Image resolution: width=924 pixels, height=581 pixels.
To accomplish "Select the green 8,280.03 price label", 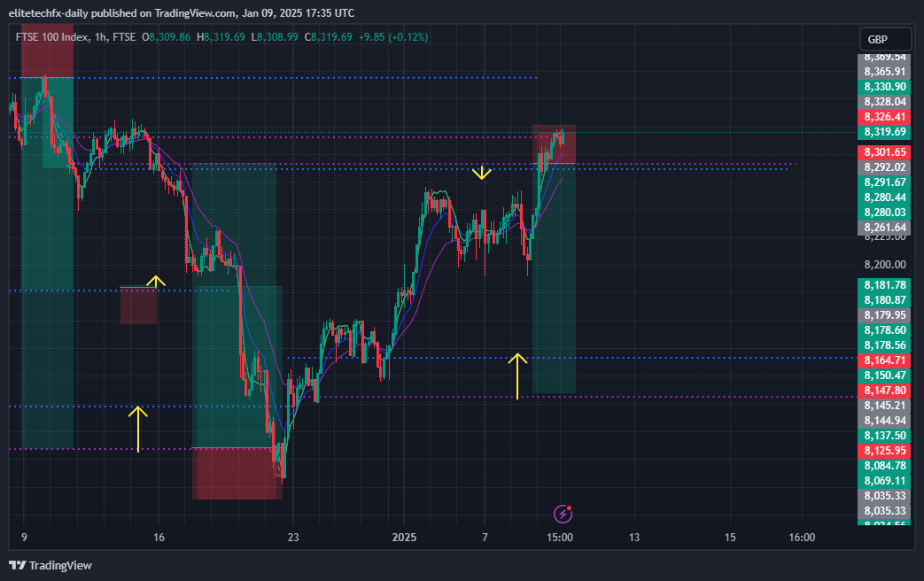I will (x=884, y=213).
